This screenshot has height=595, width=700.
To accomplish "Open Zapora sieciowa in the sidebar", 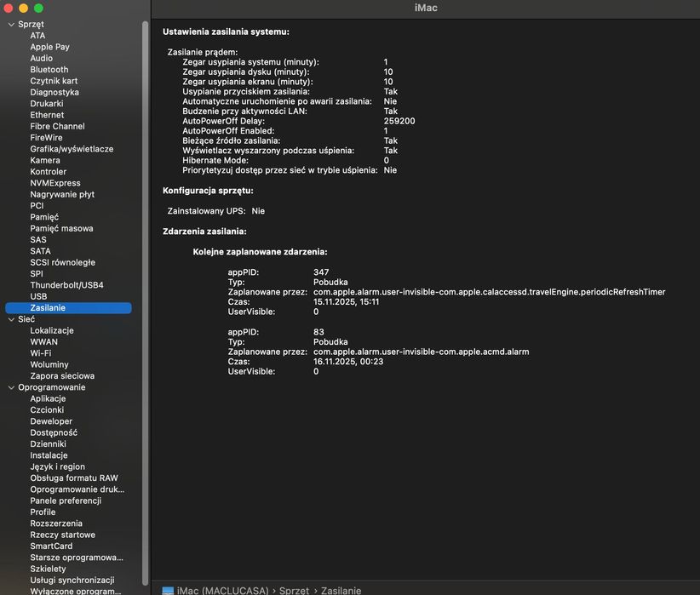I will (62, 376).
